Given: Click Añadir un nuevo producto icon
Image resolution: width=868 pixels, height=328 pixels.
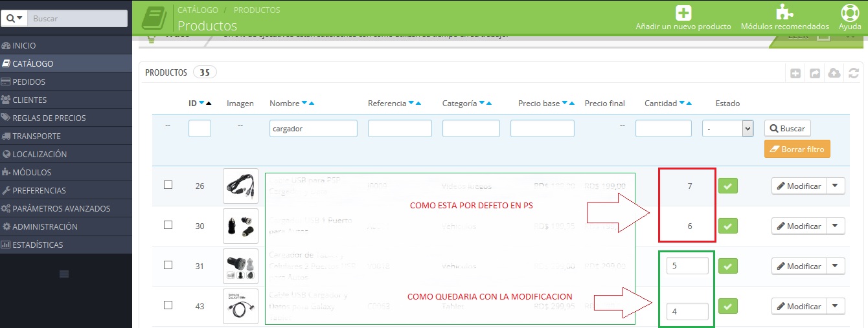Looking at the screenshot, I should point(683,13).
